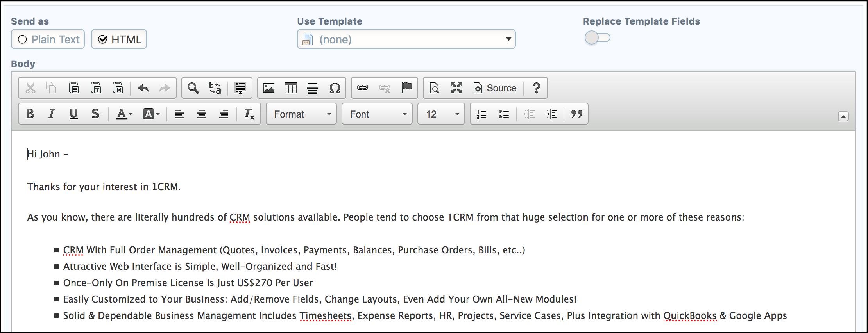This screenshot has width=868, height=333.
Task: Insert a numbered list
Action: click(481, 114)
